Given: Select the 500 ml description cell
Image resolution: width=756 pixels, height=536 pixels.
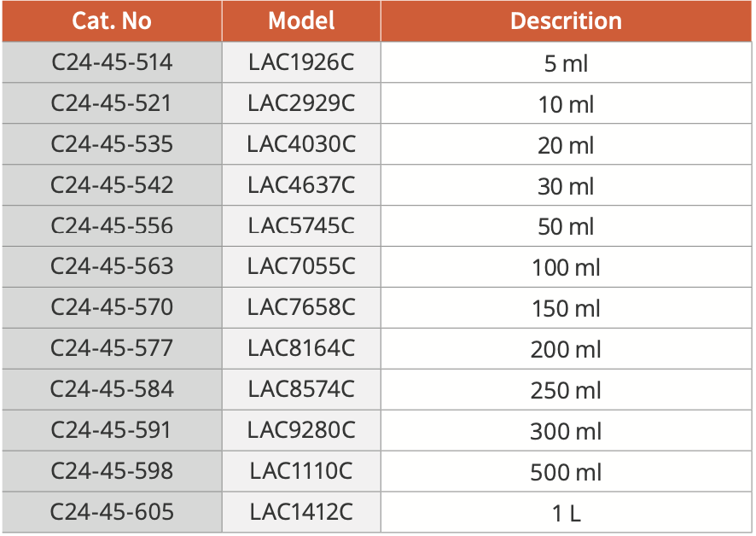Looking at the screenshot, I should (x=566, y=472).
